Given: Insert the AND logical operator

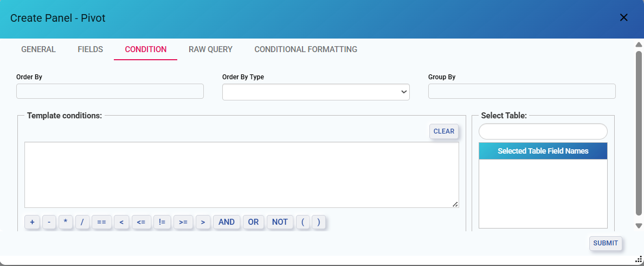Looking at the screenshot, I should pyautogui.click(x=226, y=222).
